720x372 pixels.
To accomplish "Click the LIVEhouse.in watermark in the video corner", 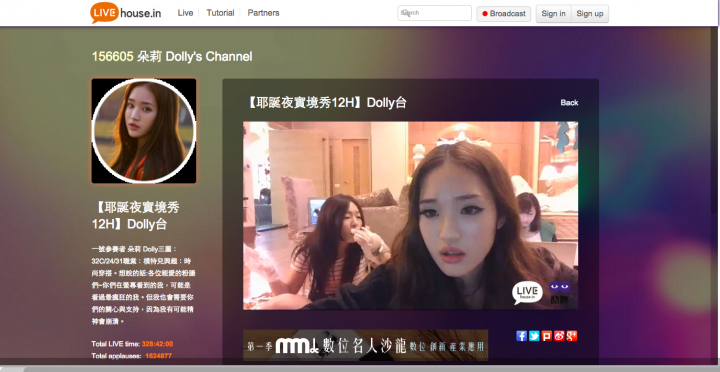I will tap(527, 293).
